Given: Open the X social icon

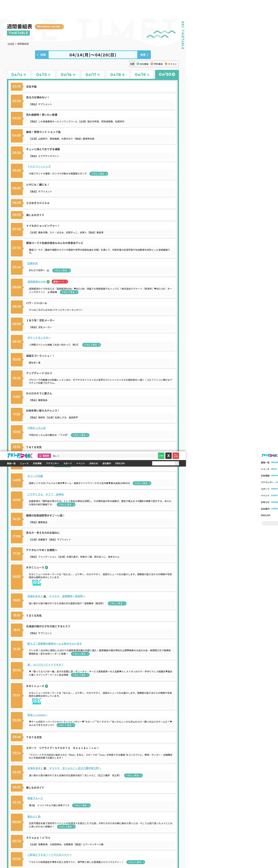Looking at the screenshot, I should coord(168,456).
